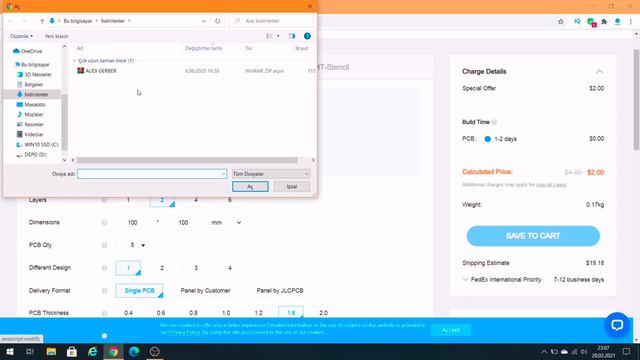Open the Düzenle menu dropdown

[22, 36]
